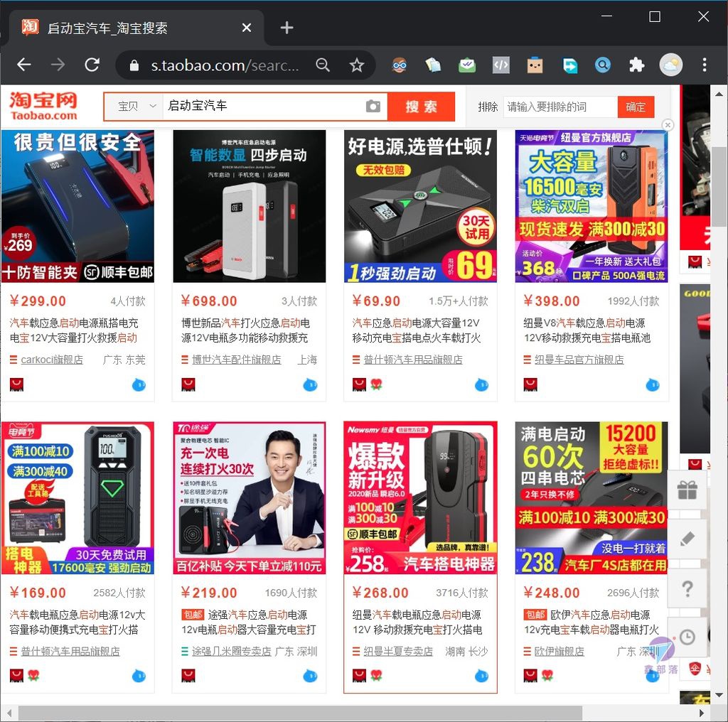This screenshot has width=728, height=722.
Task: Open the ¥299.00 product thumbnail 很贵但很安全
Action: point(77,206)
